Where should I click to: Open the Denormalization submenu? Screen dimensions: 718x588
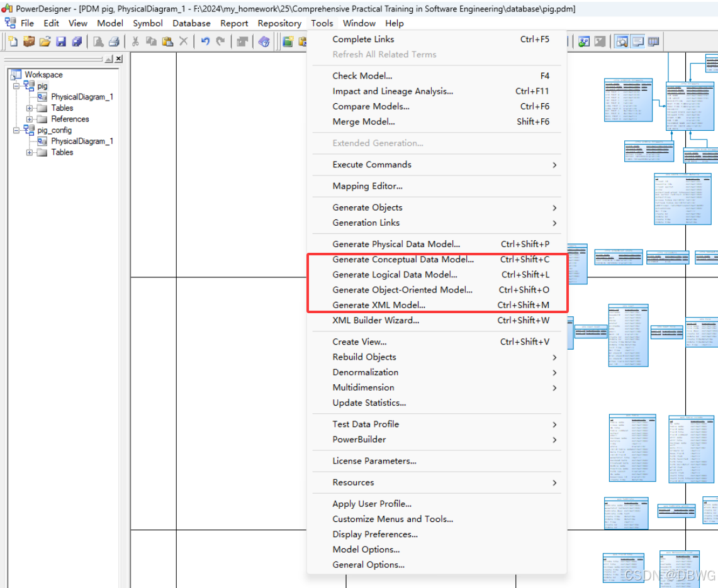[436, 372]
